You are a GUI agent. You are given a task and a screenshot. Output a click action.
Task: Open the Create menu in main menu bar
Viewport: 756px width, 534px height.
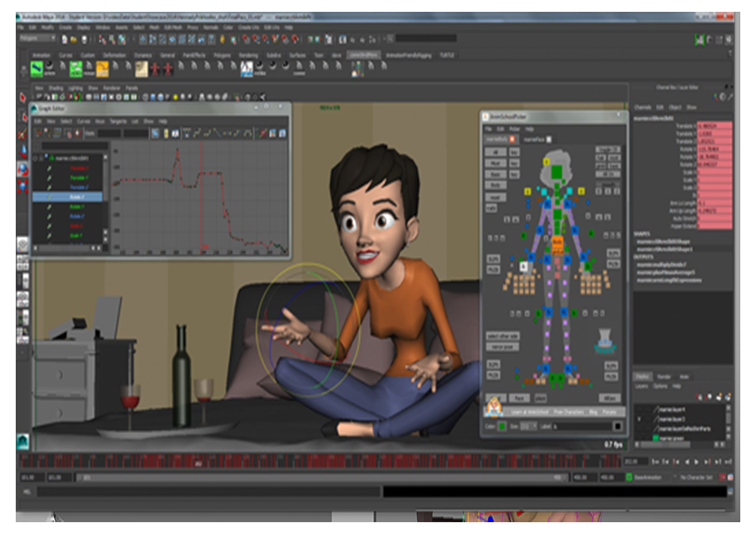pyautogui.click(x=65, y=28)
